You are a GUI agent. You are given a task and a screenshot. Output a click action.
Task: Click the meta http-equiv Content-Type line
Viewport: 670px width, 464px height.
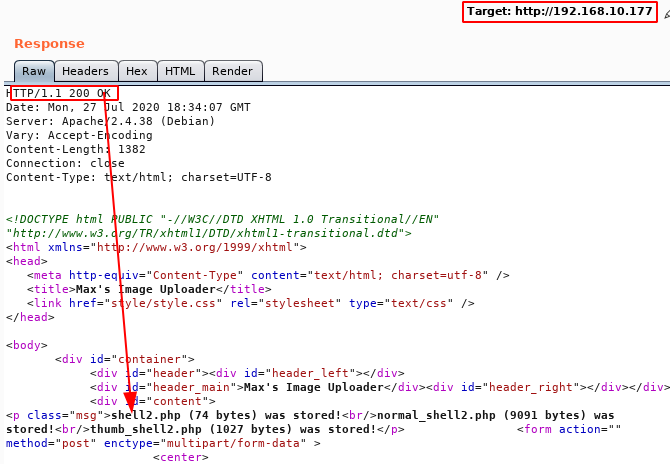pyautogui.click(x=268, y=275)
